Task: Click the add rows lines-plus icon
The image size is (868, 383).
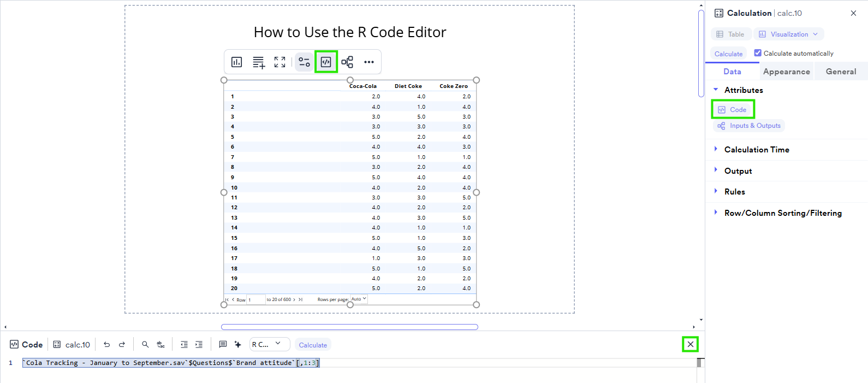Action: [x=259, y=62]
